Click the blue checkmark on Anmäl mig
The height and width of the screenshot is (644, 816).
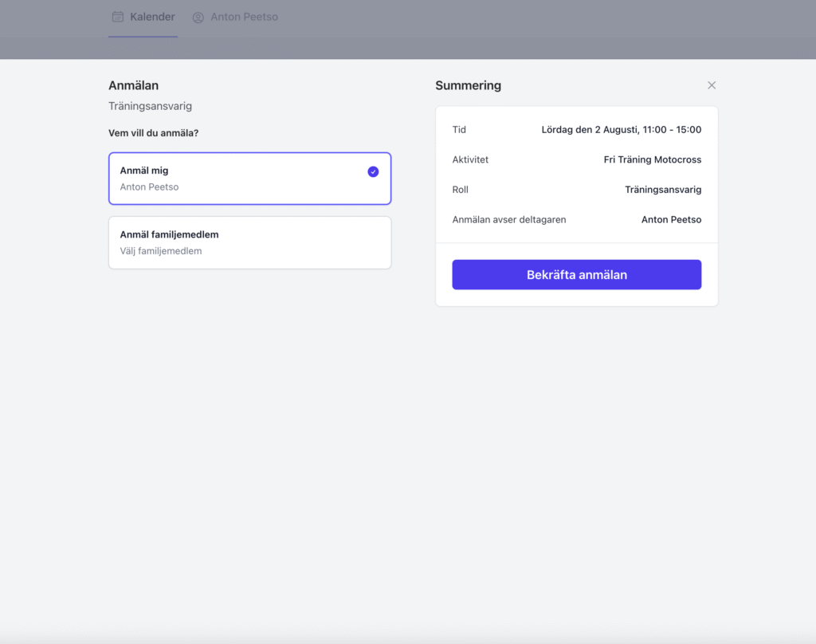(x=373, y=171)
